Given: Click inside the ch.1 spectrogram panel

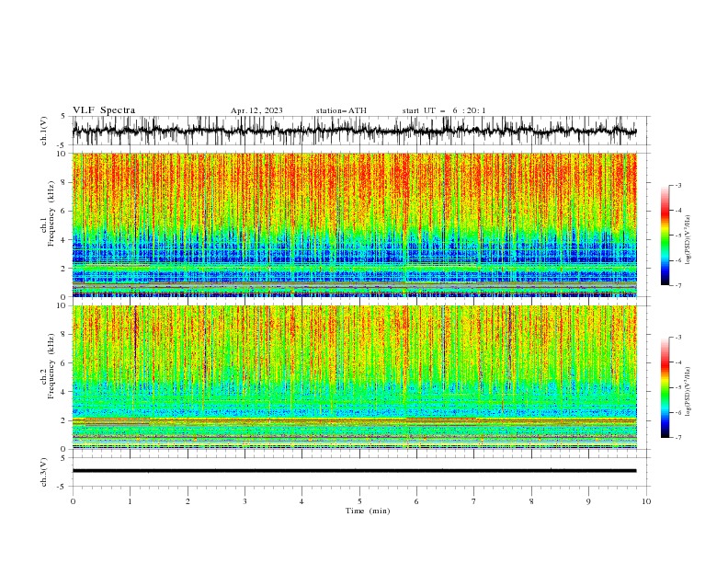Looking at the screenshot, I should coord(354,224).
